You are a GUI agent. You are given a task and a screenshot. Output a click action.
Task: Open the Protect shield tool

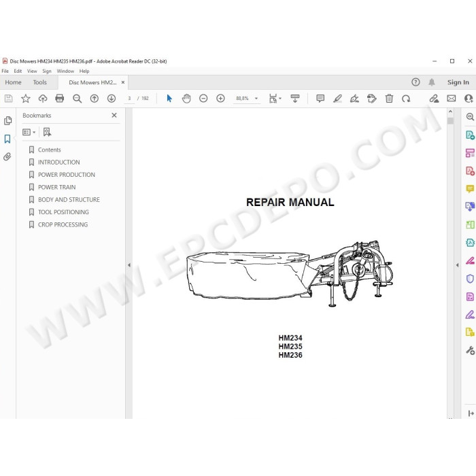click(x=470, y=278)
